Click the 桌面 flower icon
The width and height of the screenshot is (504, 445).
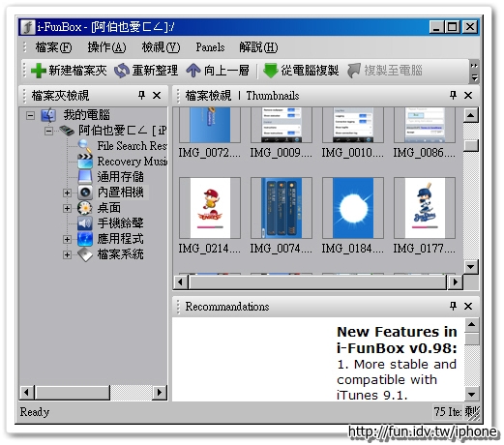click(85, 208)
